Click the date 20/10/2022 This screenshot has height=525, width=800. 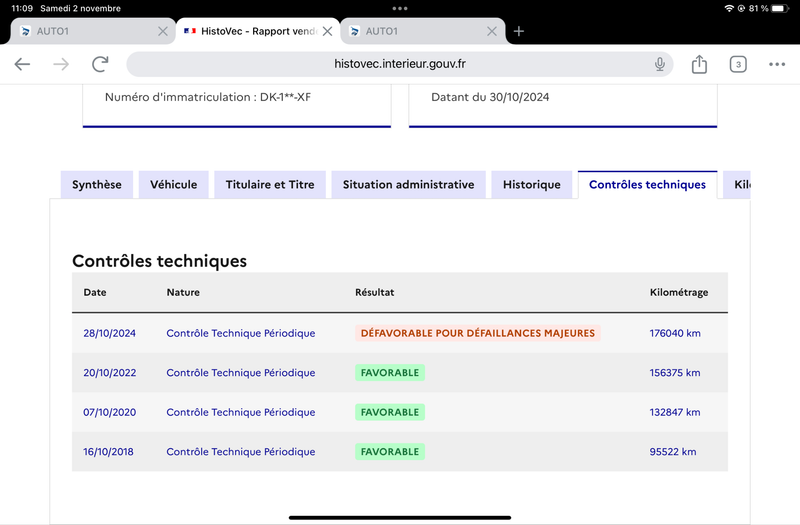[x=110, y=373]
